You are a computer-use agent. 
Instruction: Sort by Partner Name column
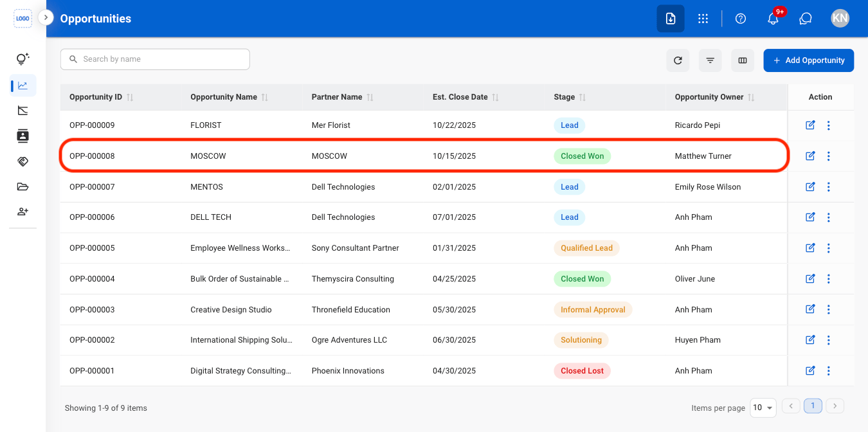click(x=370, y=97)
